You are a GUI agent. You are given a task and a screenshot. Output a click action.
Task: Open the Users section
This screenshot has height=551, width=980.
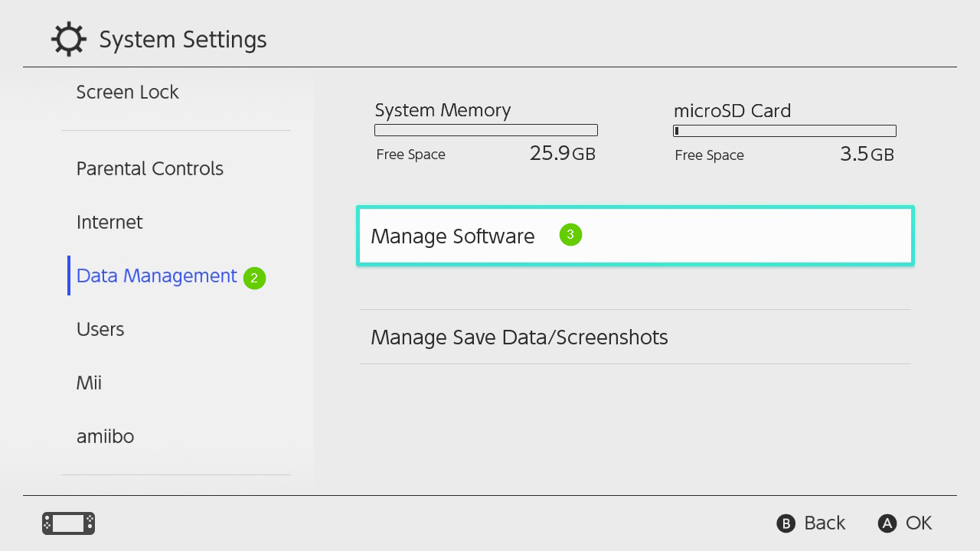coord(100,329)
